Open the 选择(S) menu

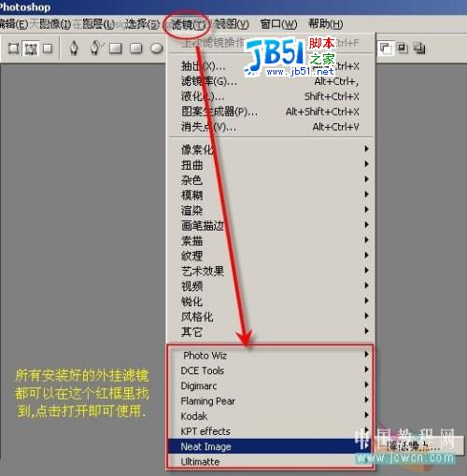click(142, 24)
